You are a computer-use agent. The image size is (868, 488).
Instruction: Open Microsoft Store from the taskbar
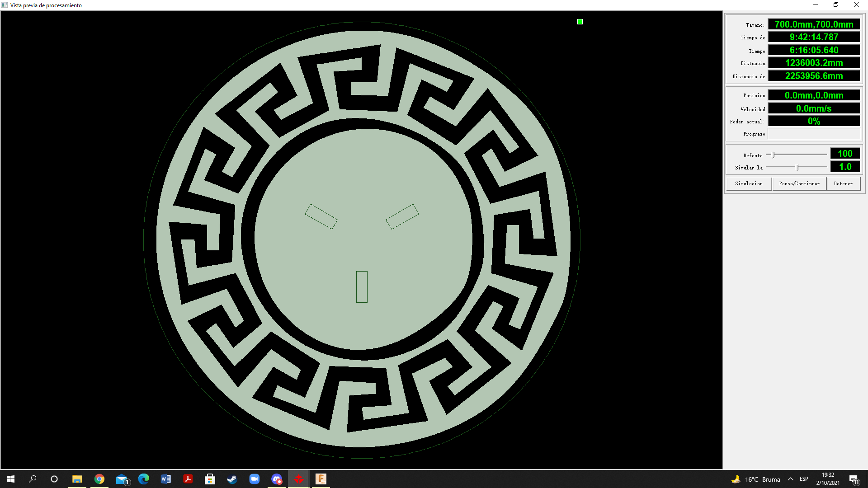coord(210,479)
